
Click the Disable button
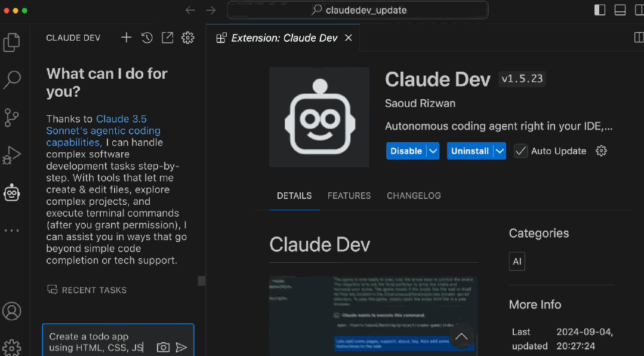406,151
